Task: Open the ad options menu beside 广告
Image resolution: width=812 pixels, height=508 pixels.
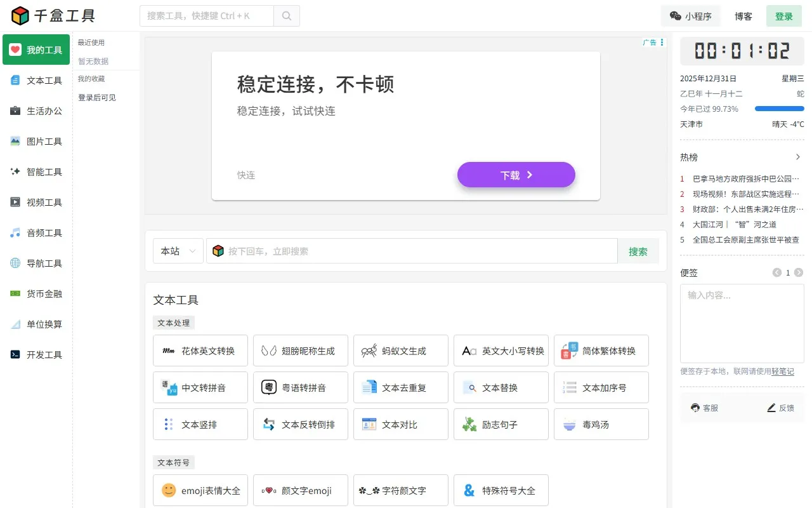Action: [662, 42]
